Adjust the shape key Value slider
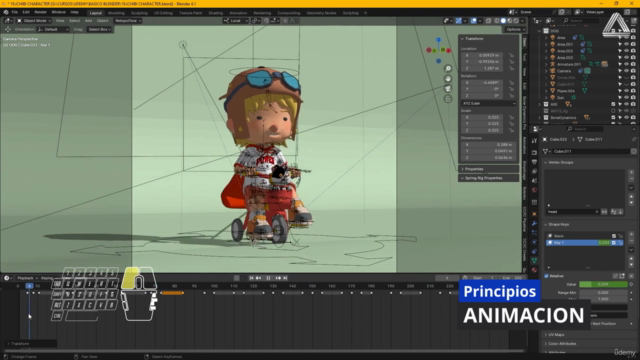This screenshot has height=360, width=640. [x=603, y=284]
